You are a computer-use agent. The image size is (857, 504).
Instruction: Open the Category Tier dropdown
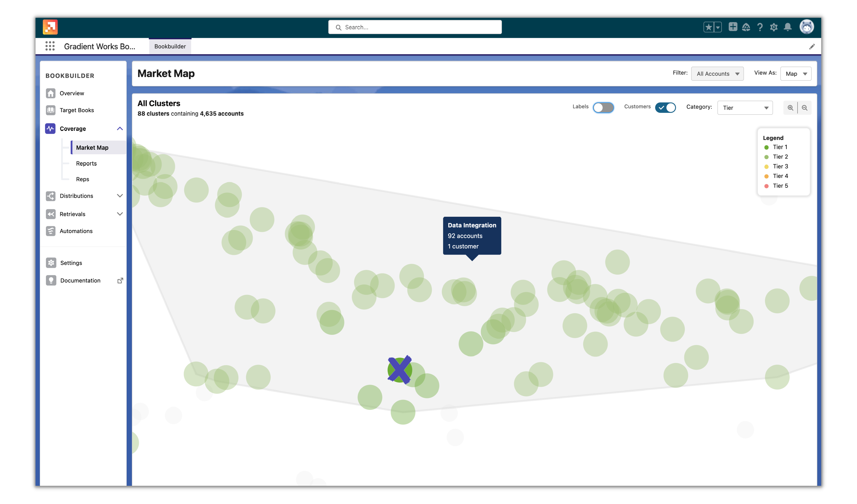click(x=744, y=107)
